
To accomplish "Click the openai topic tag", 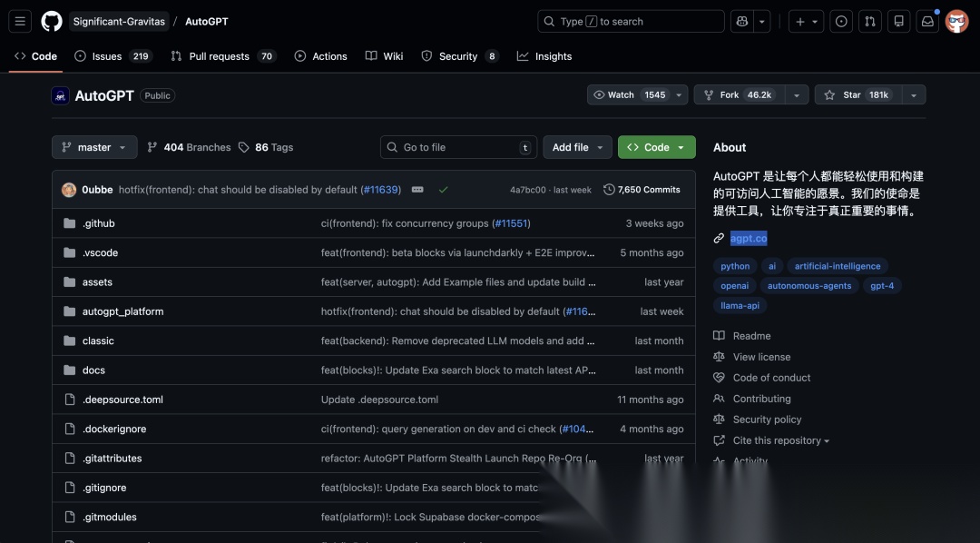I will pyautogui.click(x=734, y=285).
